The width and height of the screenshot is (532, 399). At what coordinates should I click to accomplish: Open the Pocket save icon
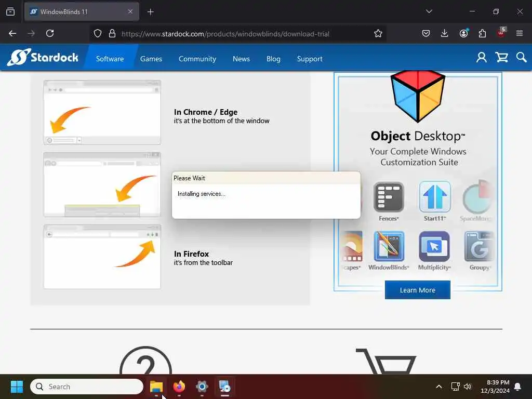pos(426,33)
